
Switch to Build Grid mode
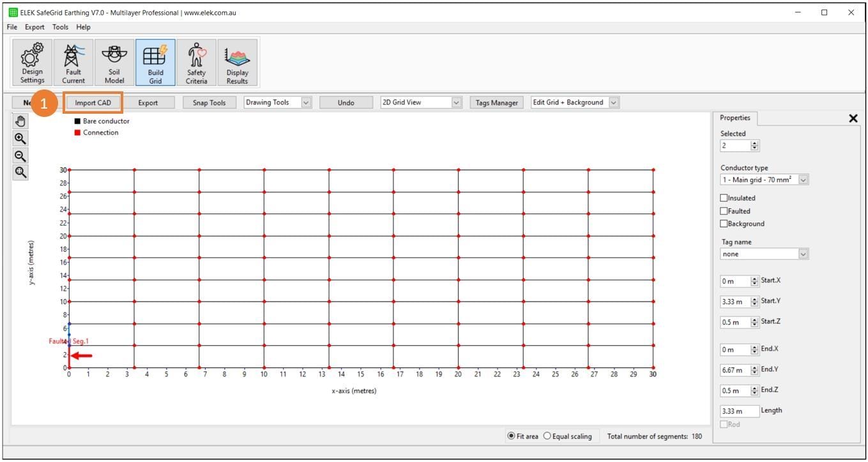[155, 62]
